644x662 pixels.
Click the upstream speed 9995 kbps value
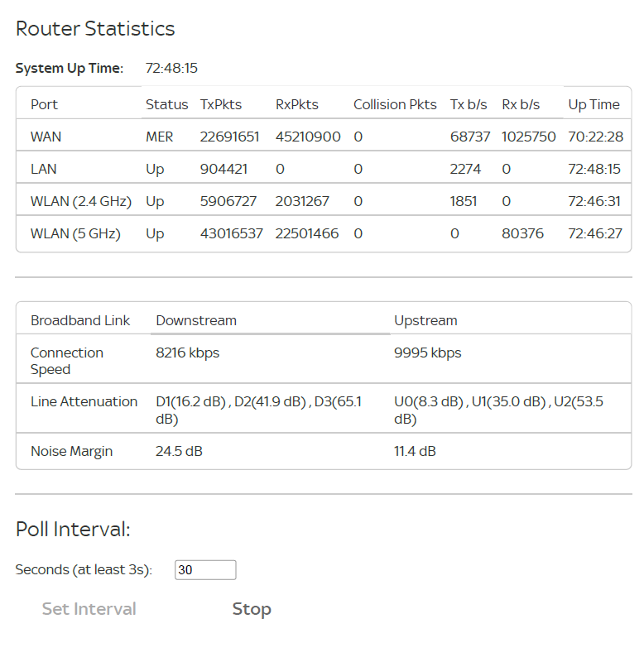coord(428,353)
